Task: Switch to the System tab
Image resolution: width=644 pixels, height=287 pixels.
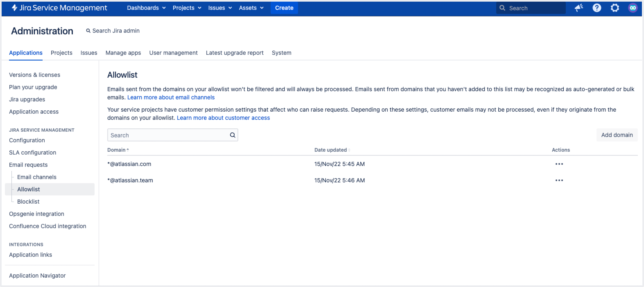Action: coord(281,53)
